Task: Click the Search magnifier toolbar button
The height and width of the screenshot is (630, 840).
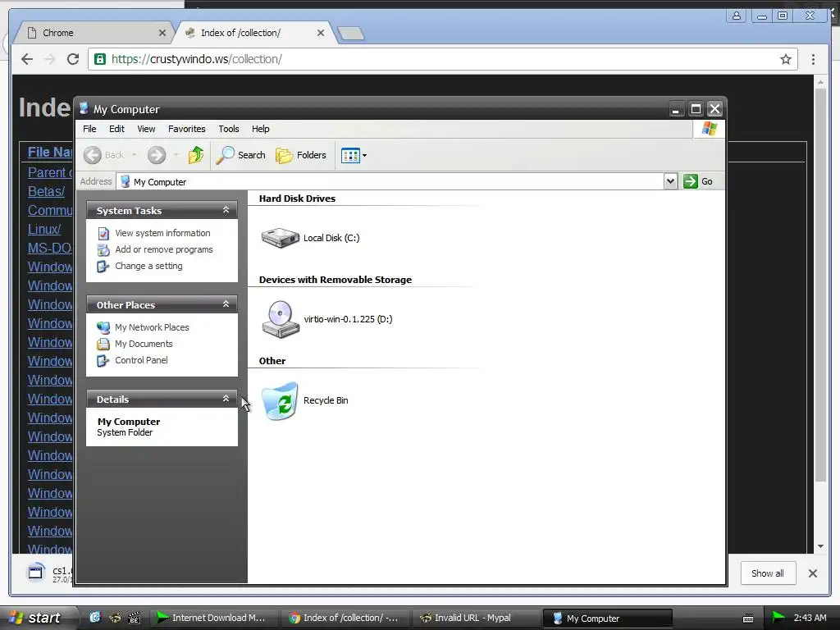Action: click(241, 155)
